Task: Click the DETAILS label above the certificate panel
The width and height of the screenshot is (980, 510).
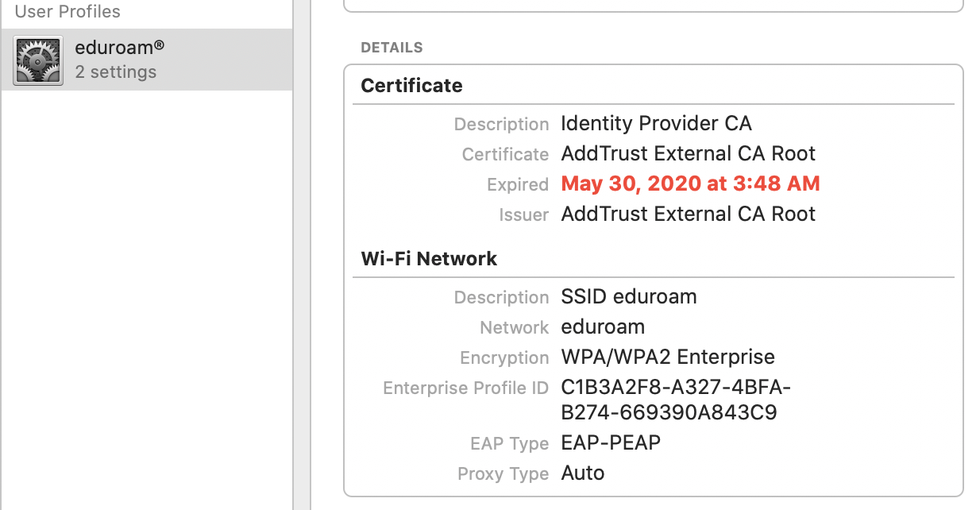Action: (392, 47)
